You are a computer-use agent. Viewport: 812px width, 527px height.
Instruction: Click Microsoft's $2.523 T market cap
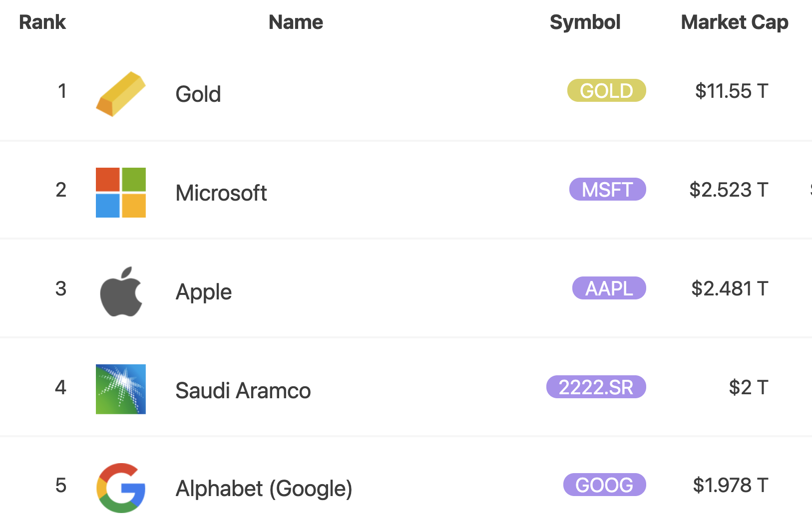729,190
